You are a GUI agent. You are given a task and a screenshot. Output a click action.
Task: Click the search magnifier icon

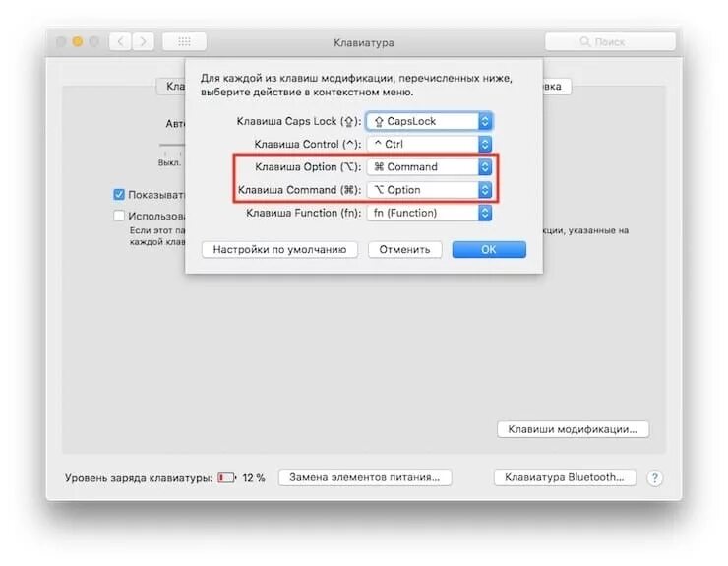pos(584,41)
